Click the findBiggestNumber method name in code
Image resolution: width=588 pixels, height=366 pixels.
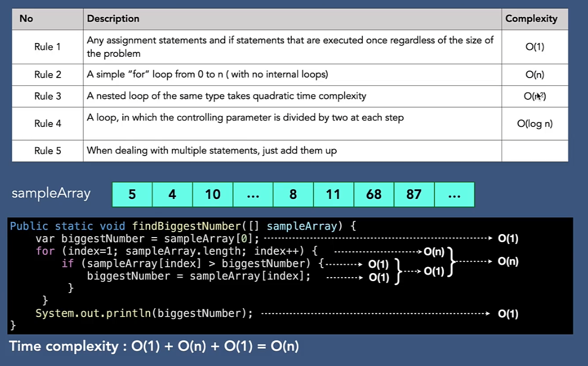pos(186,226)
